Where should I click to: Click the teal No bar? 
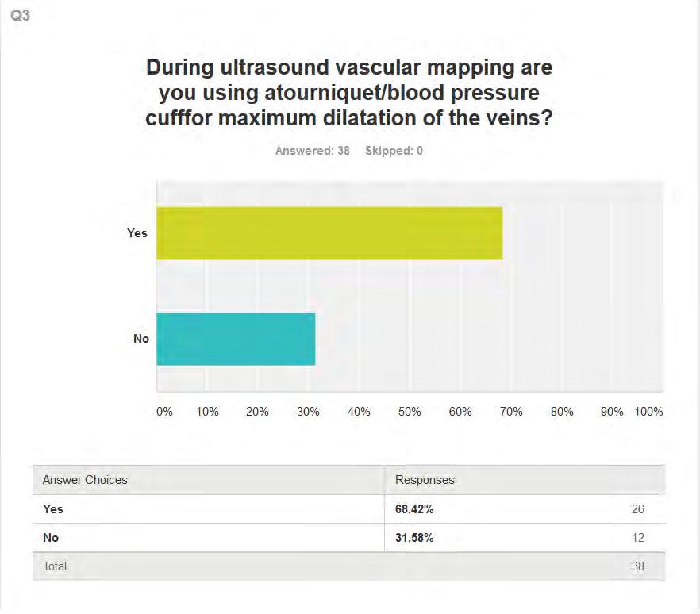coord(236,339)
